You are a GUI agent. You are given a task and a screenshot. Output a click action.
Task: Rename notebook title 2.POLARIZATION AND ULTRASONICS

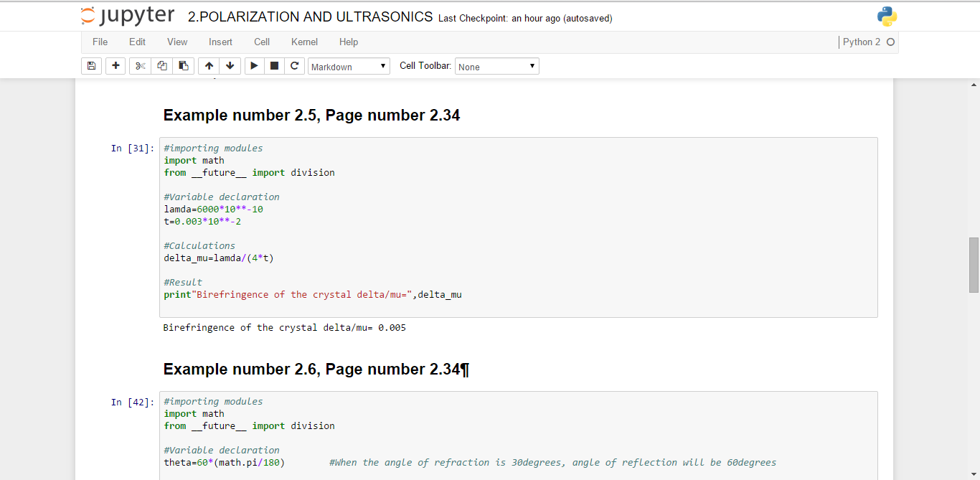point(310,17)
